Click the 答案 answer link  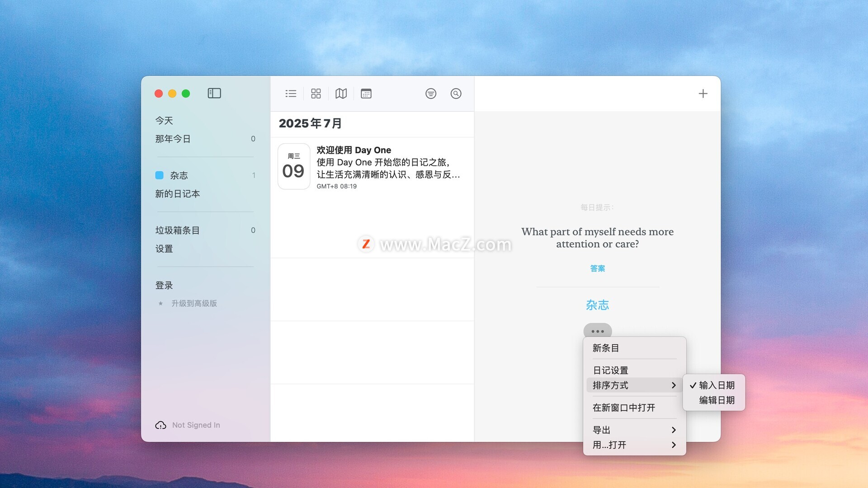pos(598,268)
